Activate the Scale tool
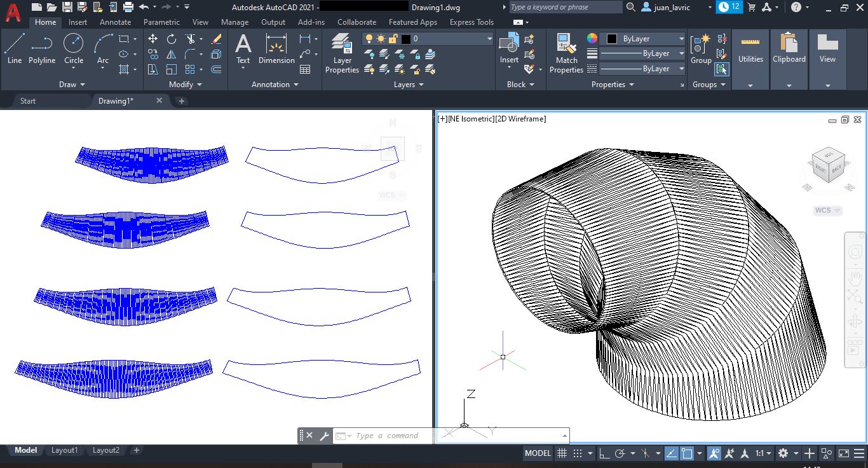The image size is (868, 468). [172, 69]
